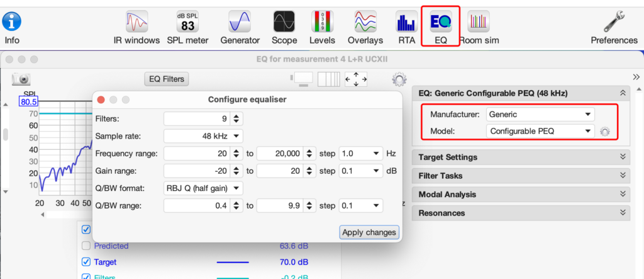Toggle the Filters trace checkbox
Screen dimensions: 644x279
[86, 276]
